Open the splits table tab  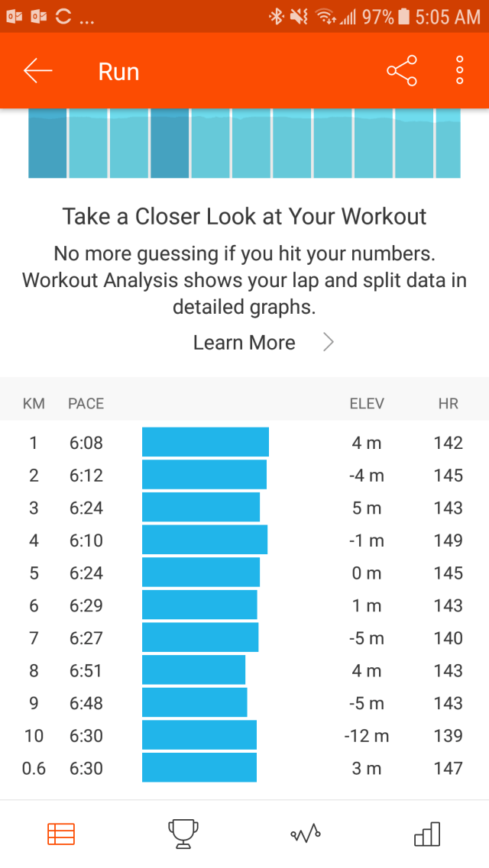click(61, 834)
